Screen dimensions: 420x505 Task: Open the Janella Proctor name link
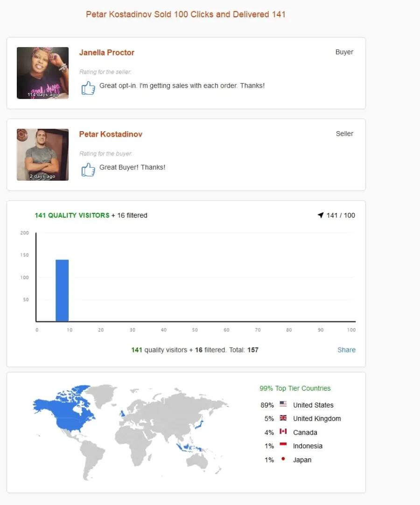tap(106, 52)
